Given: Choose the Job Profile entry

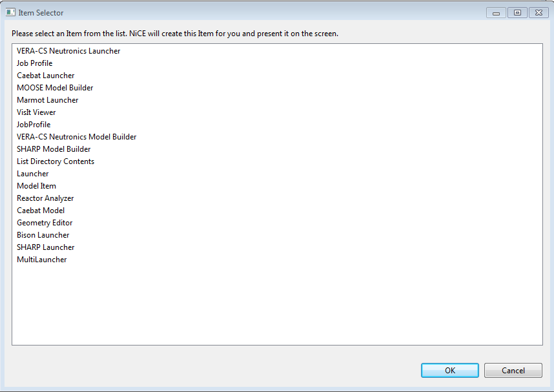Looking at the screenshot, I should point(35,63).
